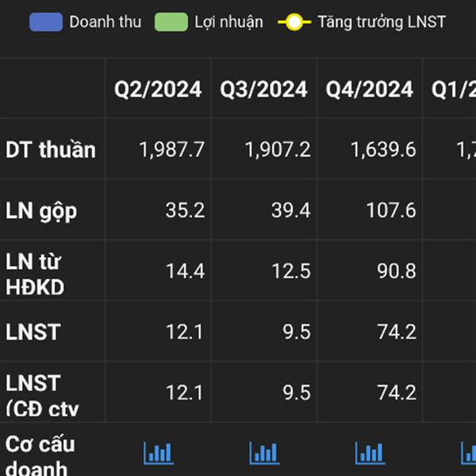
Task: Toggle Doanh thu series in chart legend
Action: 86,22
